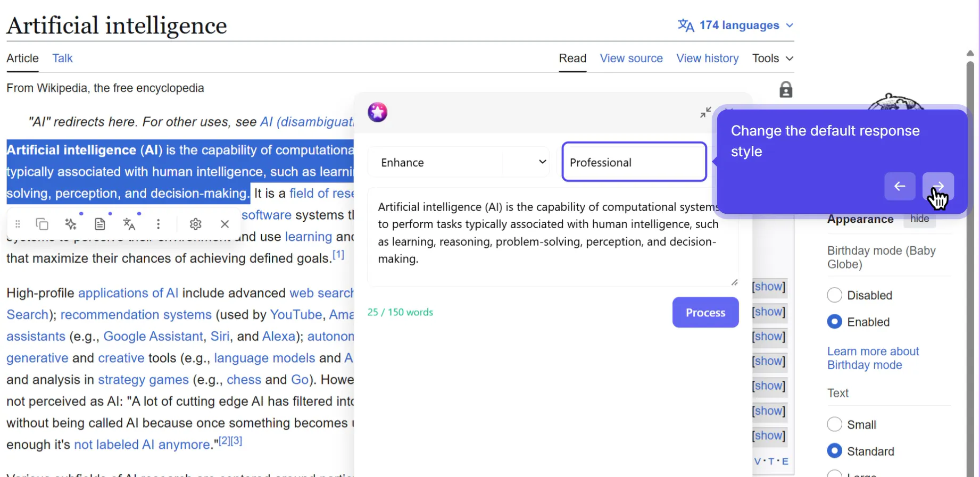The height and width of the screenshot is (477, 980).
Task: Expand the 174 languages dropdown
Action: [x=736, y=25]
